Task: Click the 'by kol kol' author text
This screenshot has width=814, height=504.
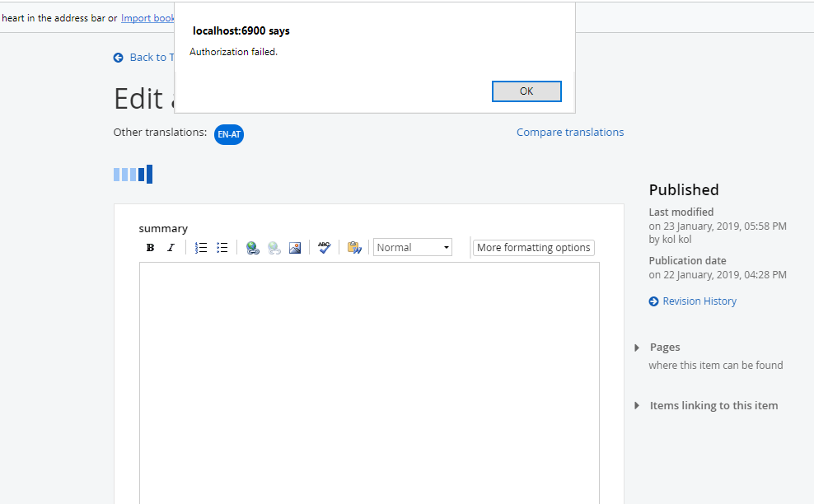Action: point(670,240)
